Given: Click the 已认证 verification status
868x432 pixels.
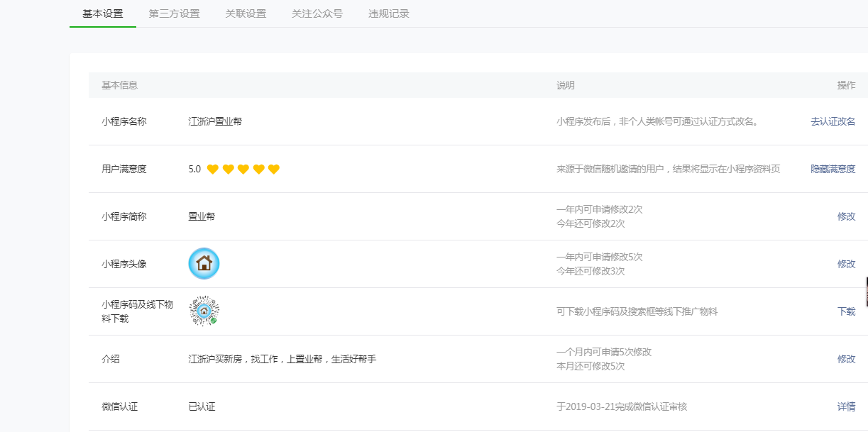Looking at the screenshot, I should (x=202, y=406).
